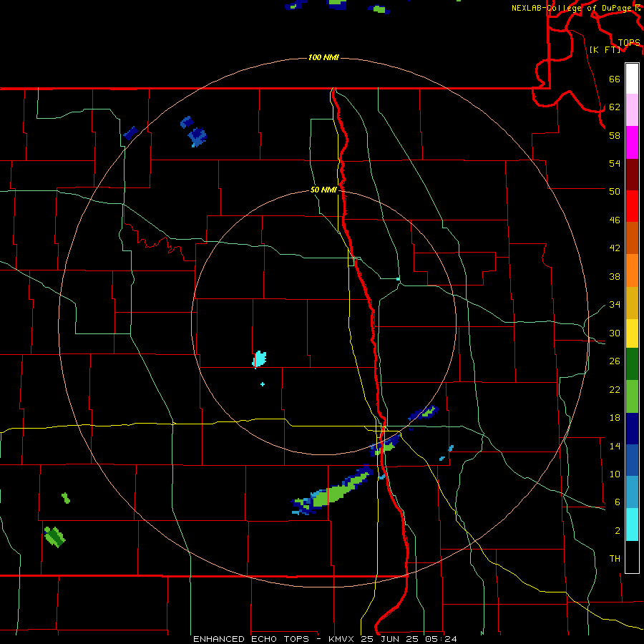Click the legend value "42"
The width and height of the screenshot is (644, 644).
pyautogui.click(x=615, y=248)
